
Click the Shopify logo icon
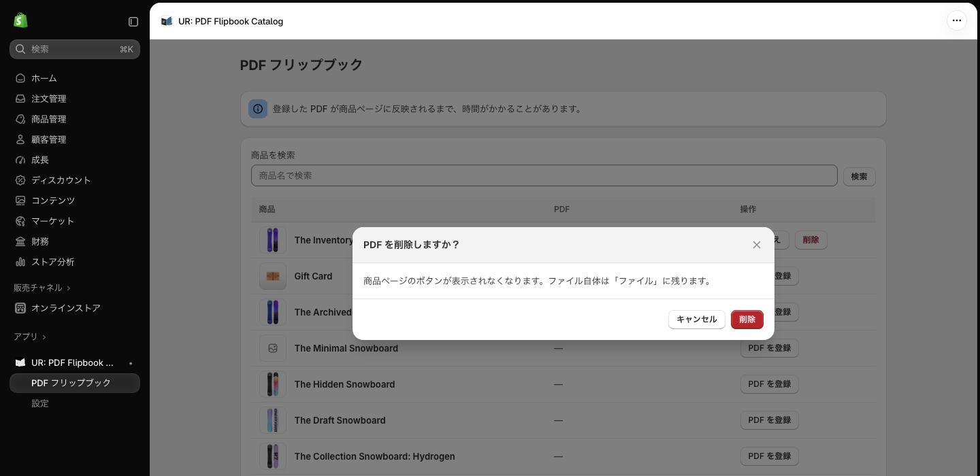coord(20,20)
